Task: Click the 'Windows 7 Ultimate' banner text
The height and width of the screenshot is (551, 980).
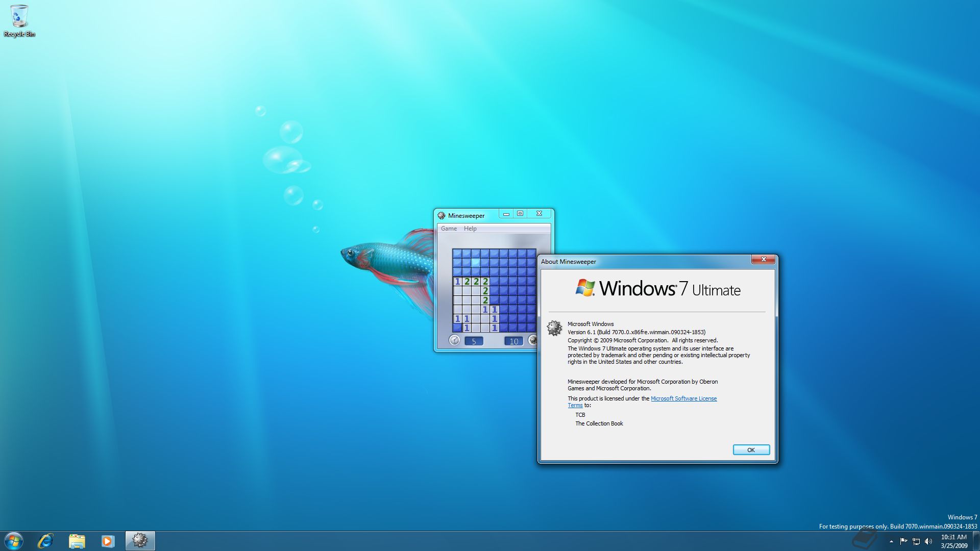Action: 670,289
